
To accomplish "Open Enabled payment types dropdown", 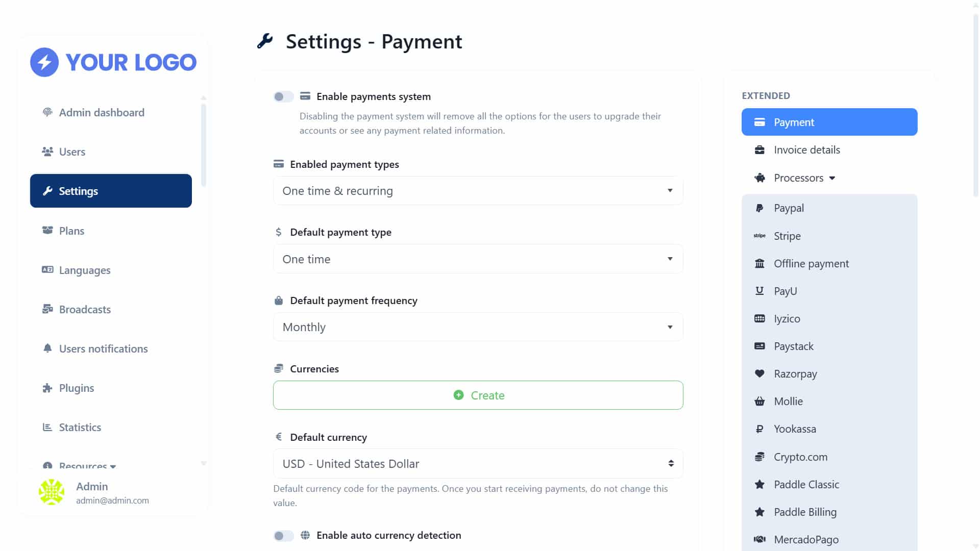I will [478, 191].
